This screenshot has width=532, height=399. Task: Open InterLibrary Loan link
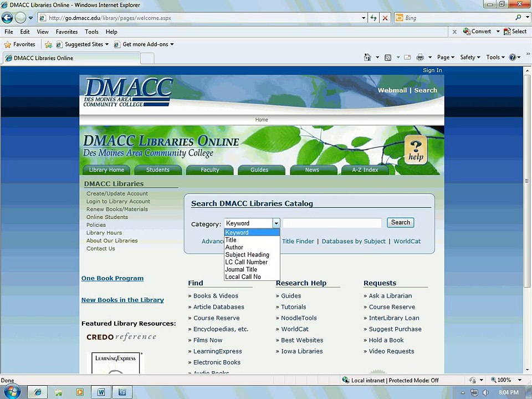(x=394, y=318)
